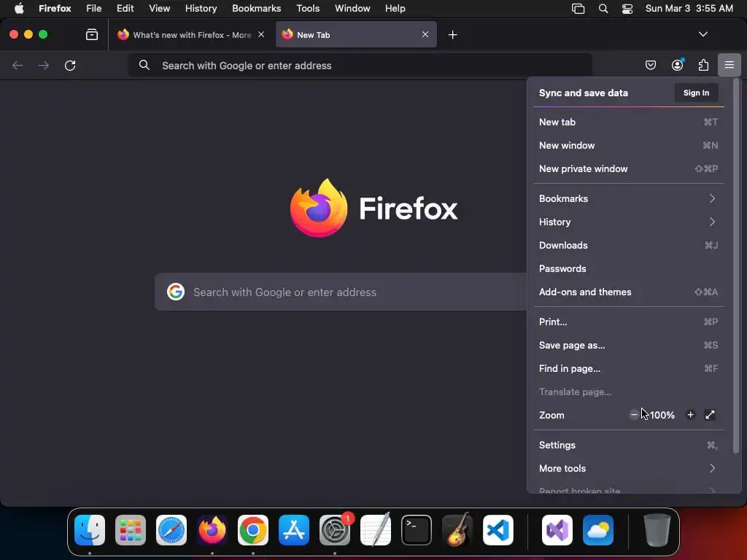747x560 pixels.
Task: Open the Extensions puzzle icon
Action: [703, 65]
